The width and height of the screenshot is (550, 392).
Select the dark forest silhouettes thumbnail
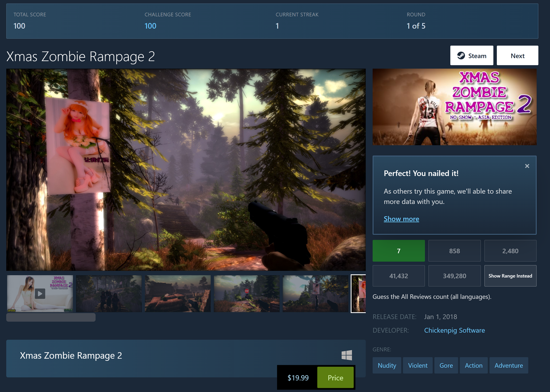(109, 294)
